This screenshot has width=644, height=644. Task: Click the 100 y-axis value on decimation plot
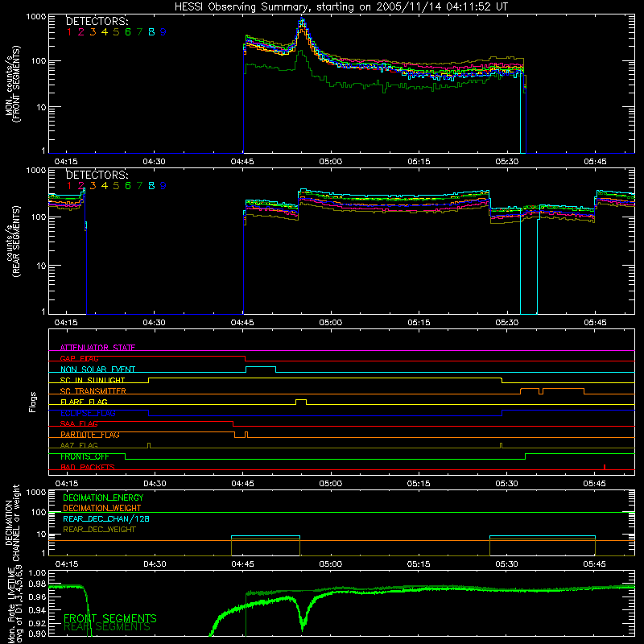pos(39,512)
